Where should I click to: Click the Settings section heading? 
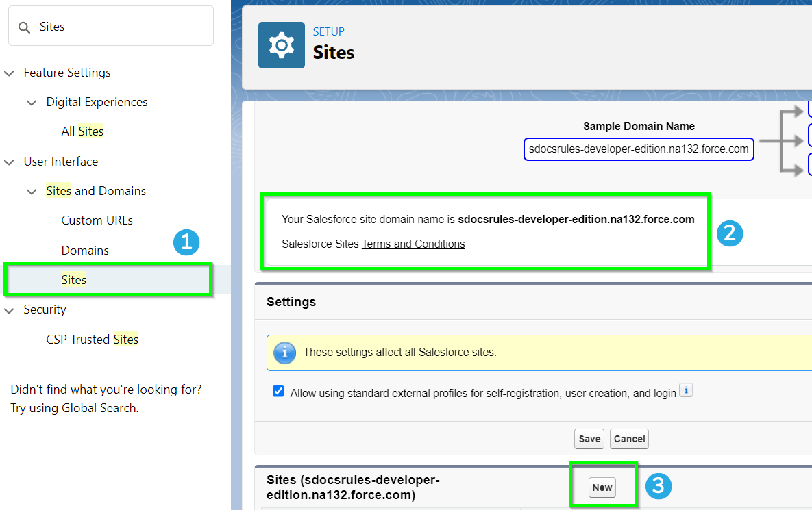pyautogui.click(x=291, y=302)
